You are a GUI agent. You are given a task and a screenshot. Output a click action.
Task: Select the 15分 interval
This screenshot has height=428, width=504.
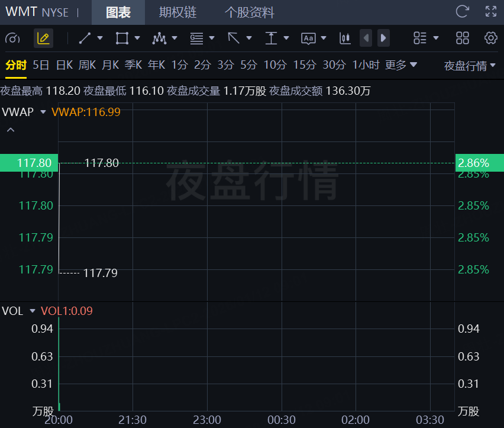[305, 65]
